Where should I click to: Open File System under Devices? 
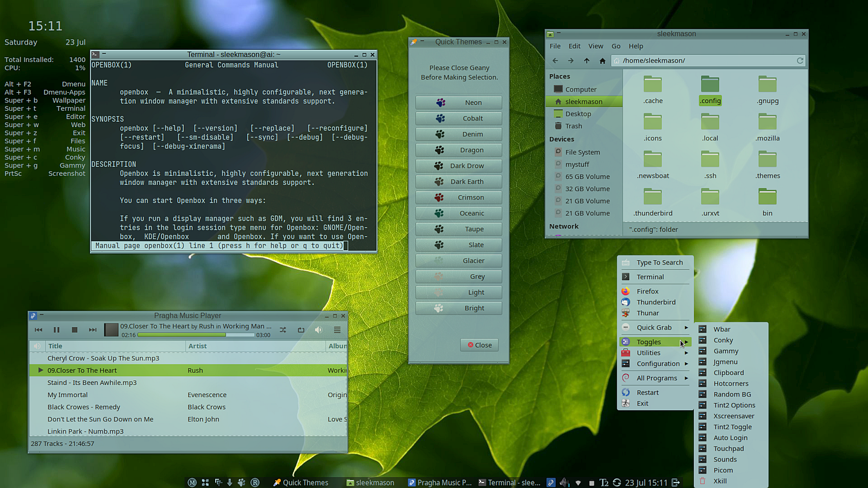[583, 152]
